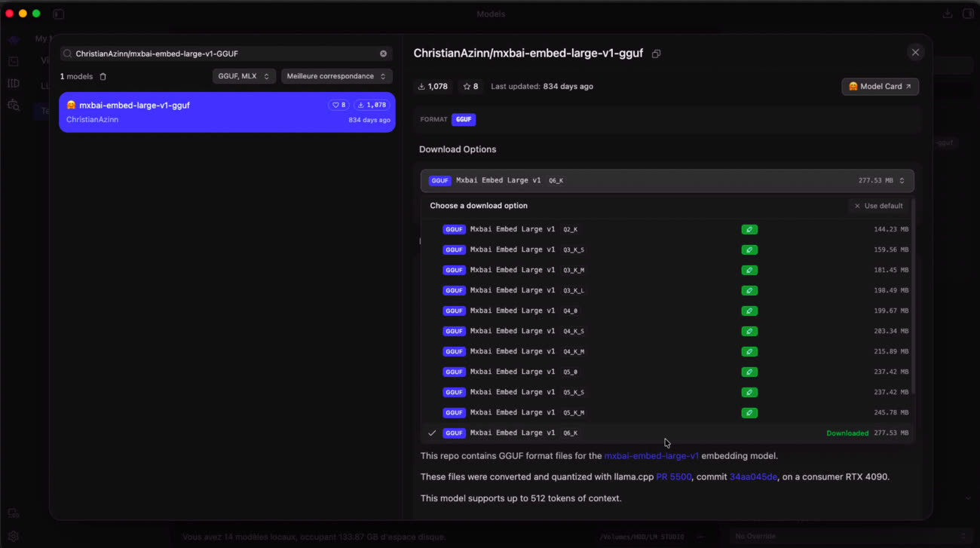
Task: Click the trash icon beside '1 models'
Action: pos(103,76)
